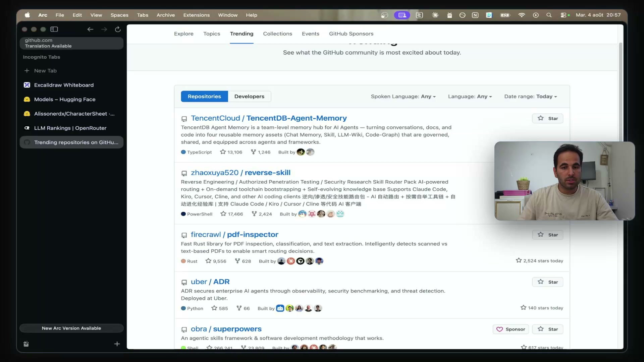Image resolution: width=644 pixels, height=362 pixels.
Task: Click the plus icon at sidebar bottom
Action: 117,344
